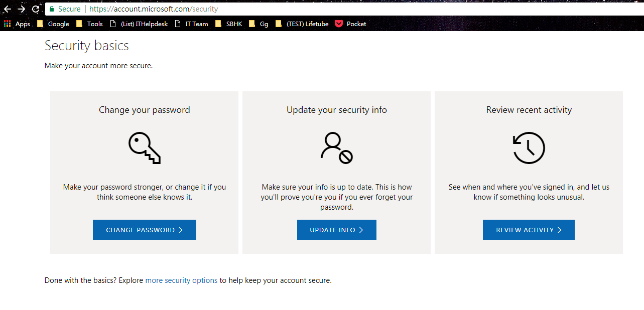Click the chevron on REVIEW ACTIVITY button
This screenshot has height=310, width=644.
click(559, 229)
